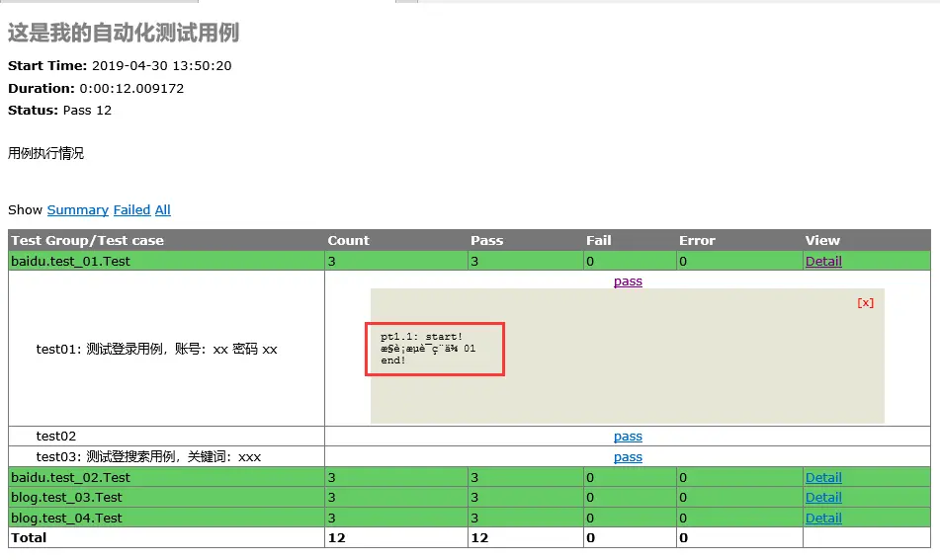Collapse the test01 pass output link
Screen dimensions: 940x560
pos(628,280)
